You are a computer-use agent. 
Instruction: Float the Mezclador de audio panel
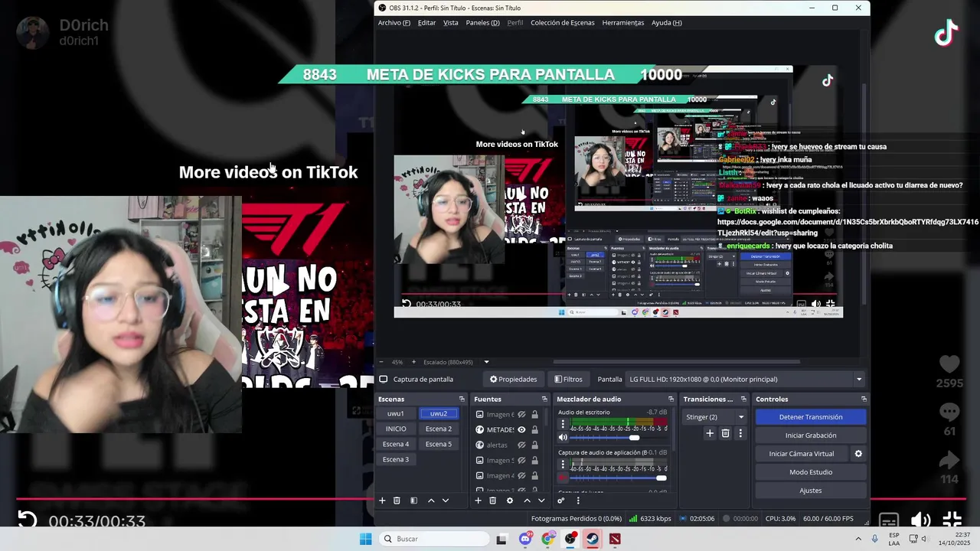[671, 399]
